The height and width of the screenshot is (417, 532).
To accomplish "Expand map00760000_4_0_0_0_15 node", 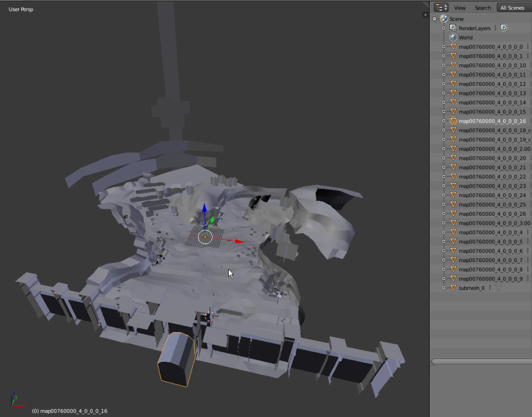I will (x=444, y=112).
